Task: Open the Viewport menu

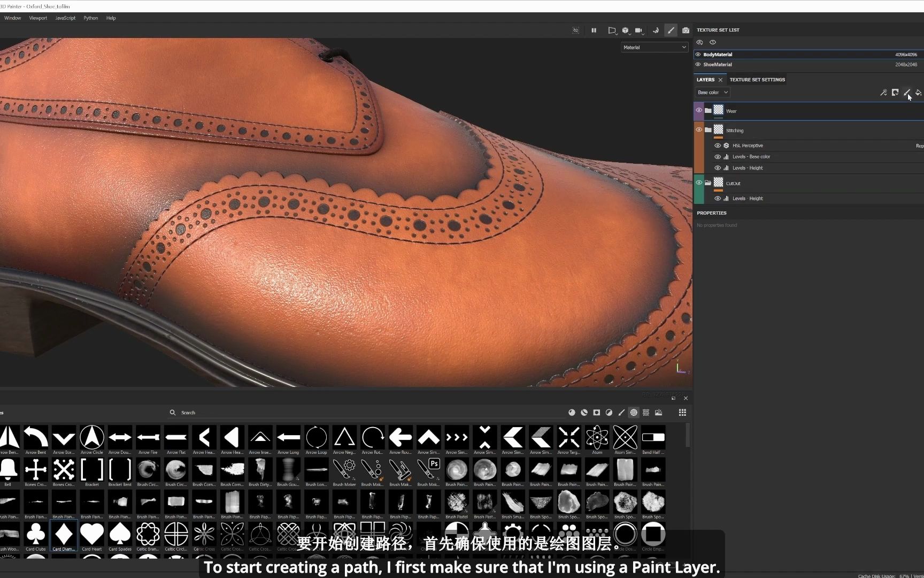Action: click(x=38, y=18)
